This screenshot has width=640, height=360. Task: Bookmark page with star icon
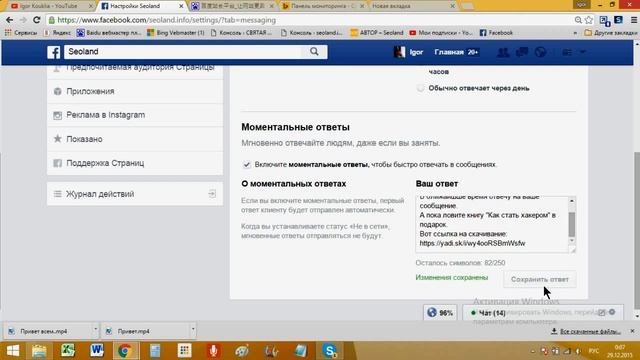pyautogui.click(x=589, y=20)
